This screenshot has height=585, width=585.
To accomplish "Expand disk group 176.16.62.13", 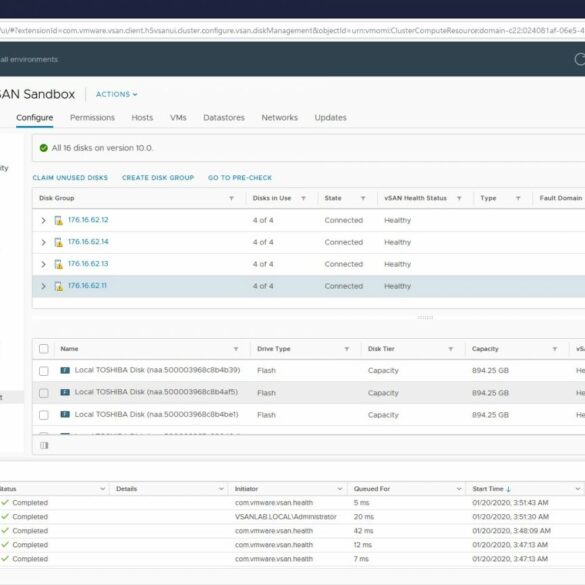I will (x=43, y=265).
